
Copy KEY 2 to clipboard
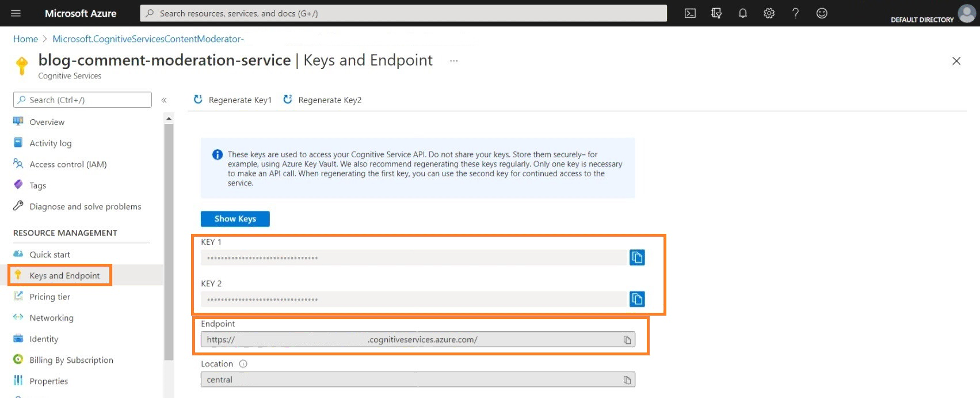(x=637, y=299)
